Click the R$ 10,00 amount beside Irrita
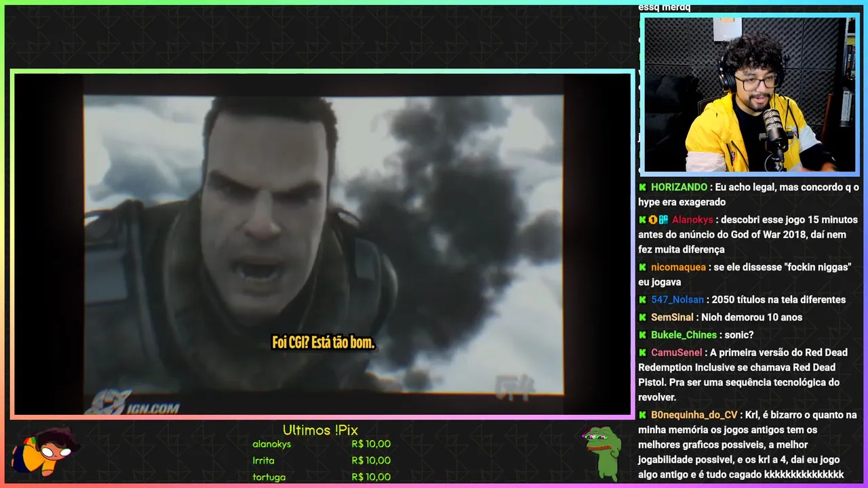The image size is (868, 488). (371, 460)
